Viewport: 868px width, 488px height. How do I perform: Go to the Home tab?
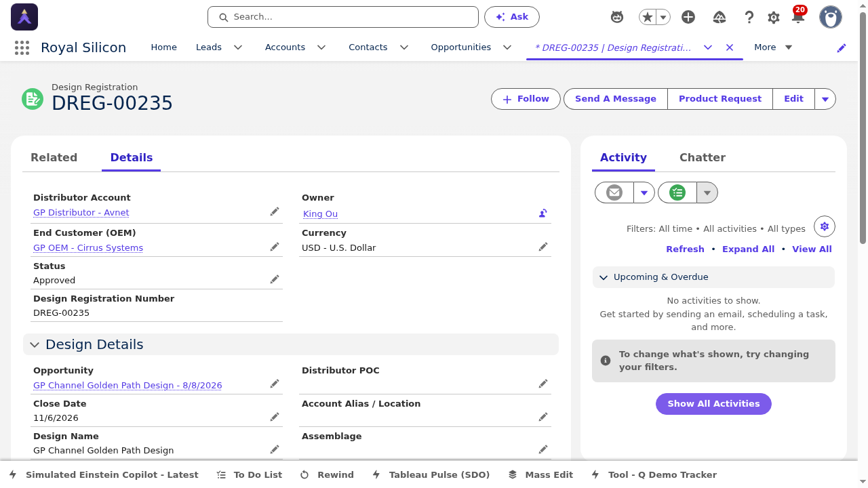(x=163, y=47)
